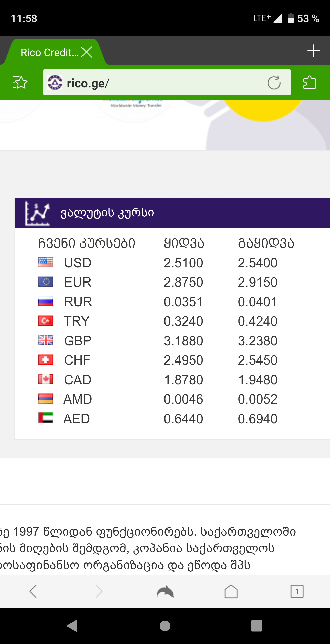Open a new tab with plus icon
The image size is (330, 644).
pyautogui.click(x=314, y=51)
